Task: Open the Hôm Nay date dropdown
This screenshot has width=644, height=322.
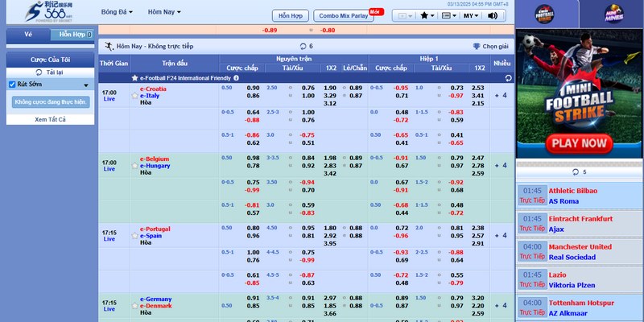Action: [x=164, y=13]
